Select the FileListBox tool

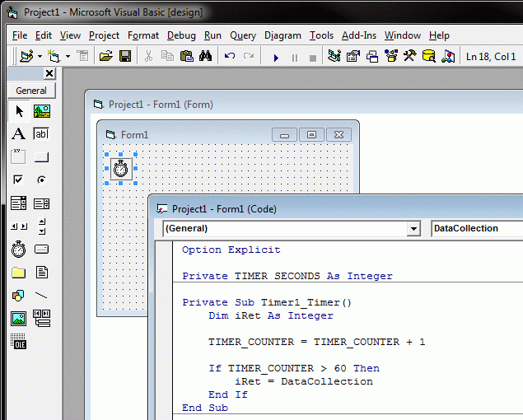pyautogui.click(x=42, y=273)
